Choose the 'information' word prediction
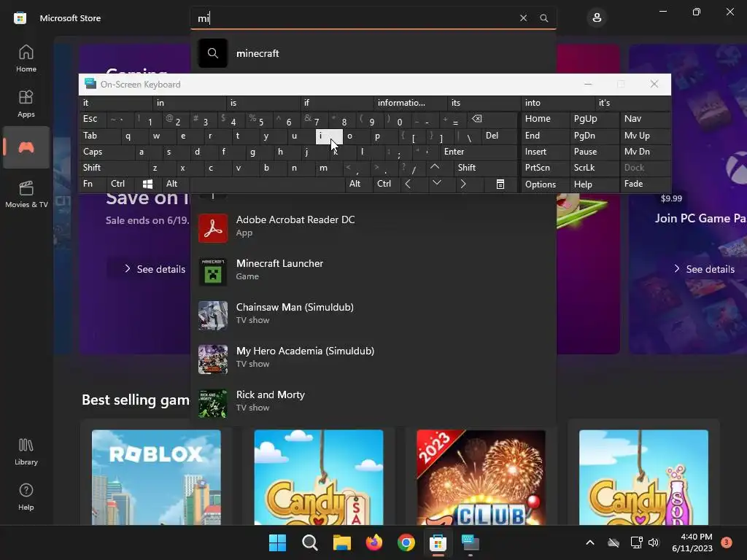Image resolution: width=747 pixels, height=560 pixels. click(410, 103)
